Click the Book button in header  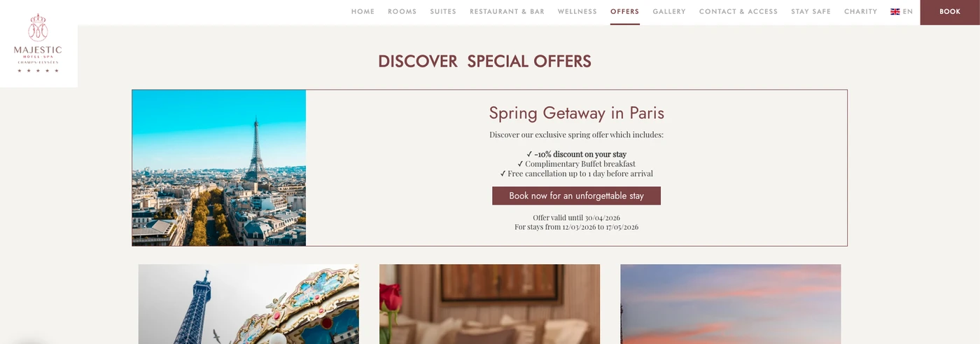(950, 12)
